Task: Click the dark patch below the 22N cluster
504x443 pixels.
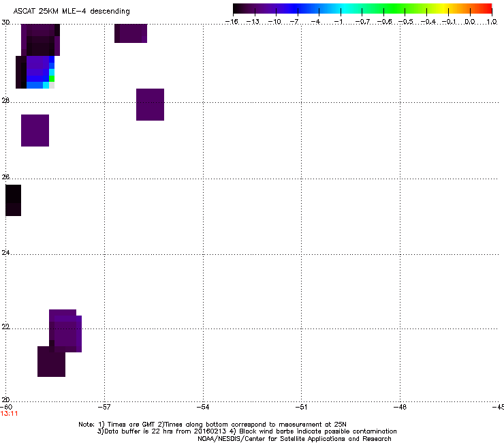Action: pyautogui.click(x=52, y=362)
